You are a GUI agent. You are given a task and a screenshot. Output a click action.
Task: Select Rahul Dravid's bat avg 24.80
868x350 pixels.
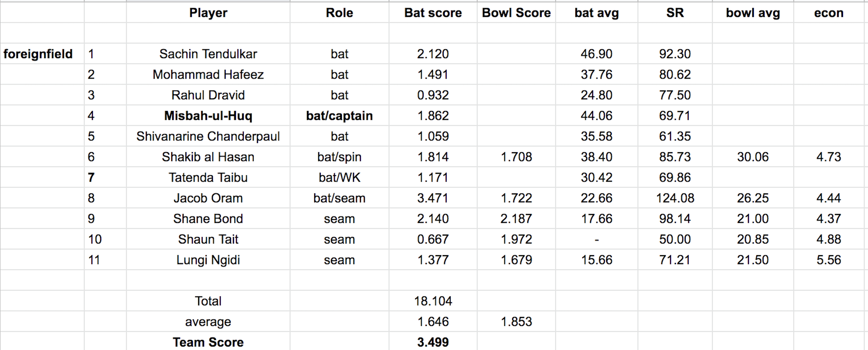(x=596, y=95)
